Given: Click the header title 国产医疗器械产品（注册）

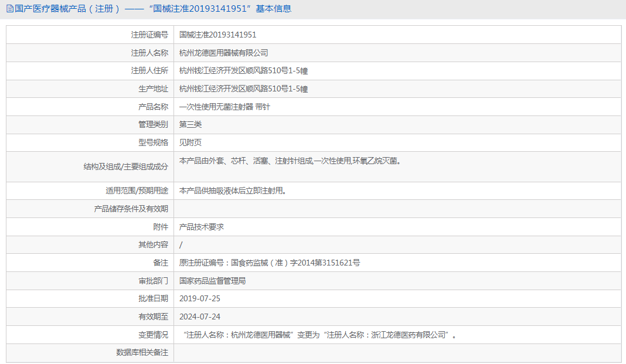Looking at the screenshot, I should pos(67,9).
